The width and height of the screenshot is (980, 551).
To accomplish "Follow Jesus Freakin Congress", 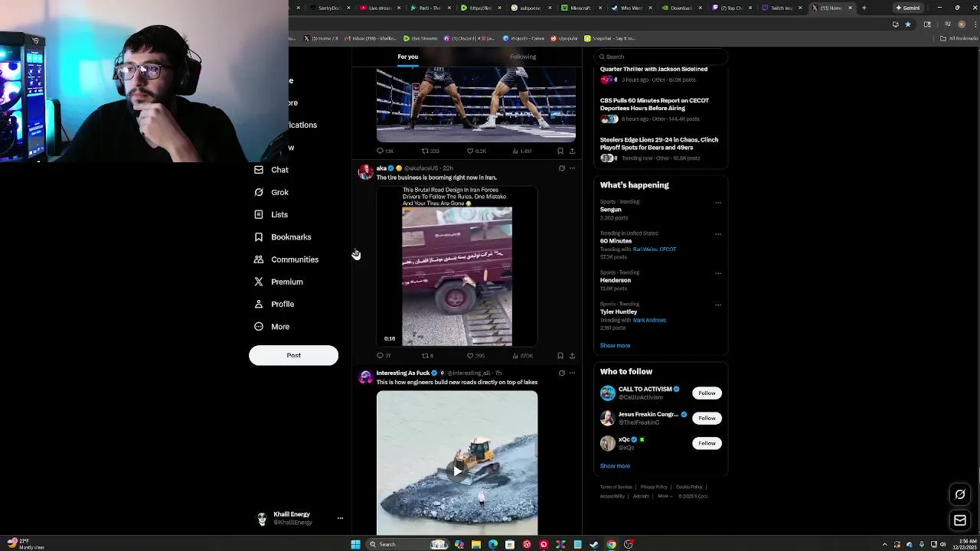I will pyautogui.click(x=707, y=419).
